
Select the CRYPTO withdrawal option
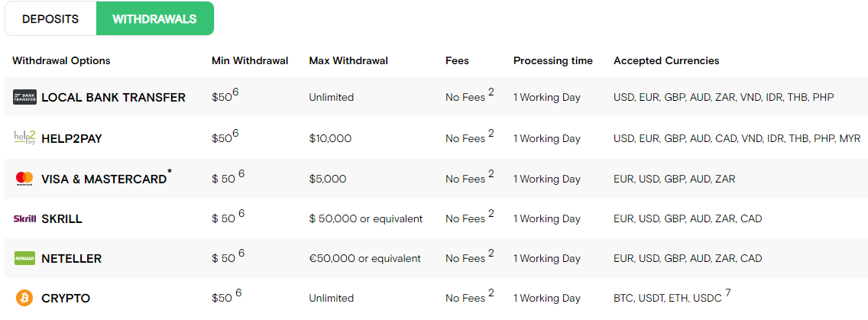[x=66, y=299]
